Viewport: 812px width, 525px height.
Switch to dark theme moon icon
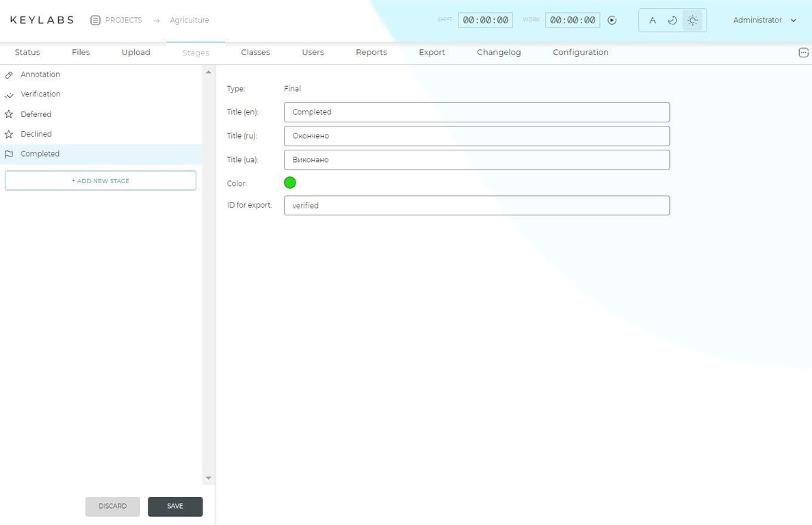coord(672,21)
